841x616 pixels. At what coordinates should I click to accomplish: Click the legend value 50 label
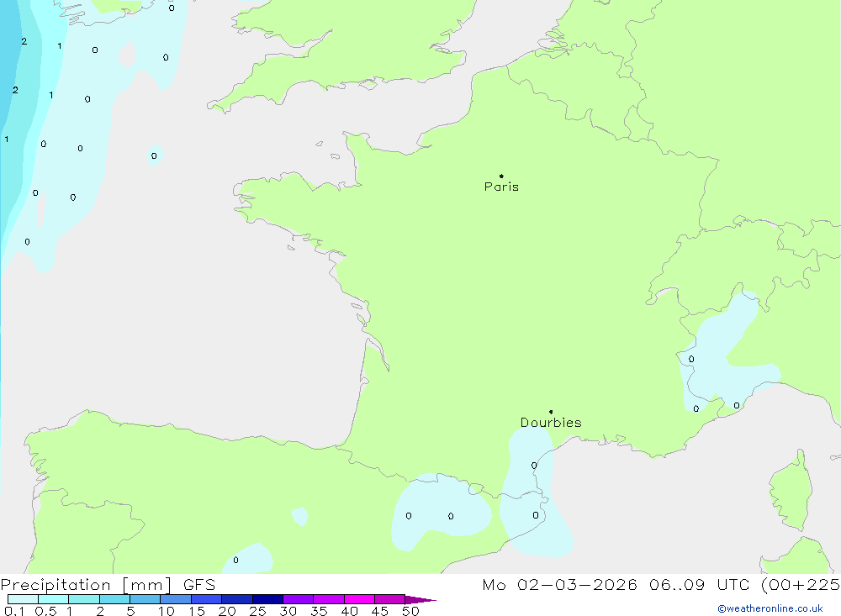(410, 611)
